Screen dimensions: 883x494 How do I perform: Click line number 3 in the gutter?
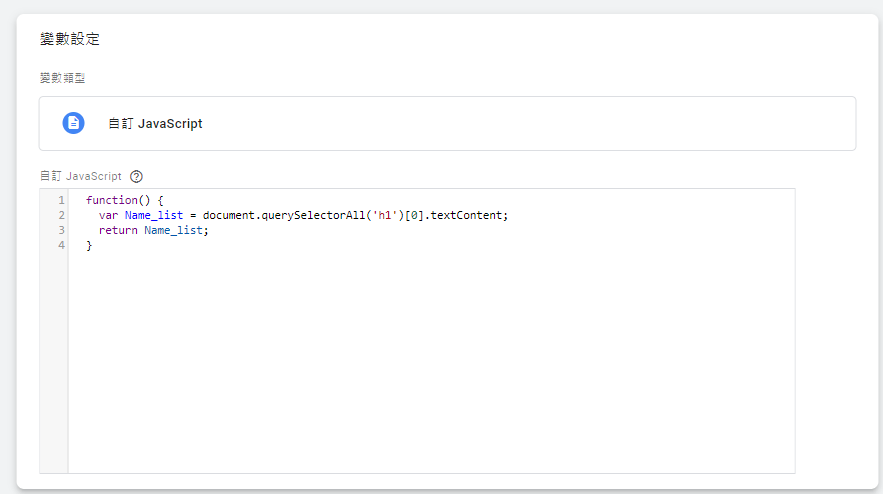tap(61, 230)
